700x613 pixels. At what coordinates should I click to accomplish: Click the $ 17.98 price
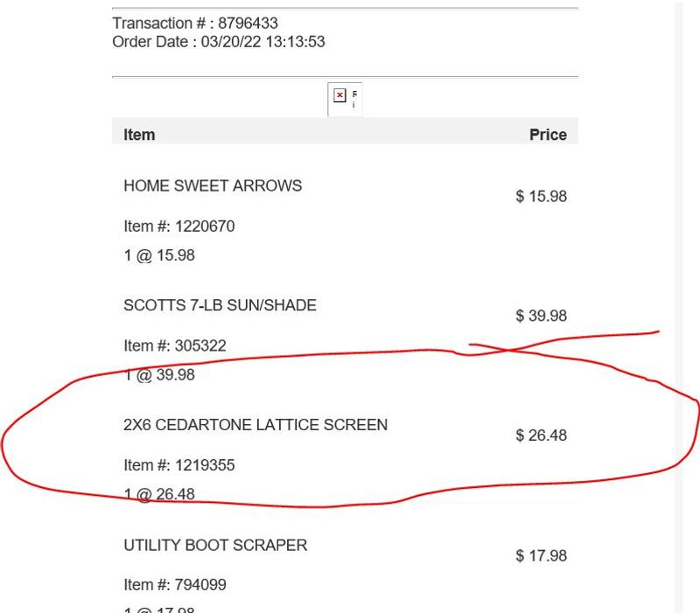pos(542,555)
